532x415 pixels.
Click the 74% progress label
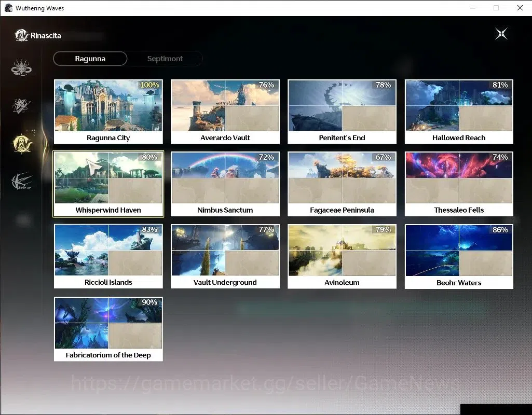pos(500,157)
